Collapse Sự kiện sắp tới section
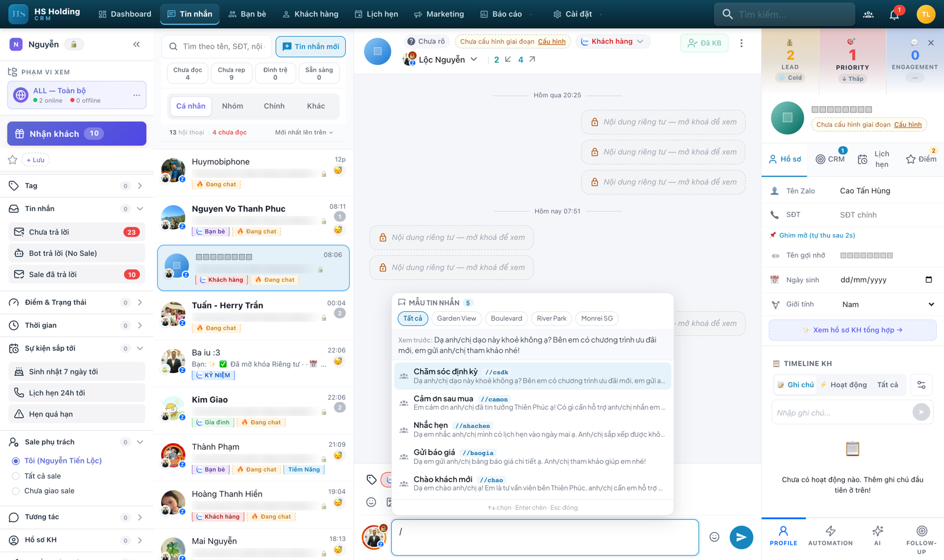This screenshot has height=560, width=944. (140, 348)
